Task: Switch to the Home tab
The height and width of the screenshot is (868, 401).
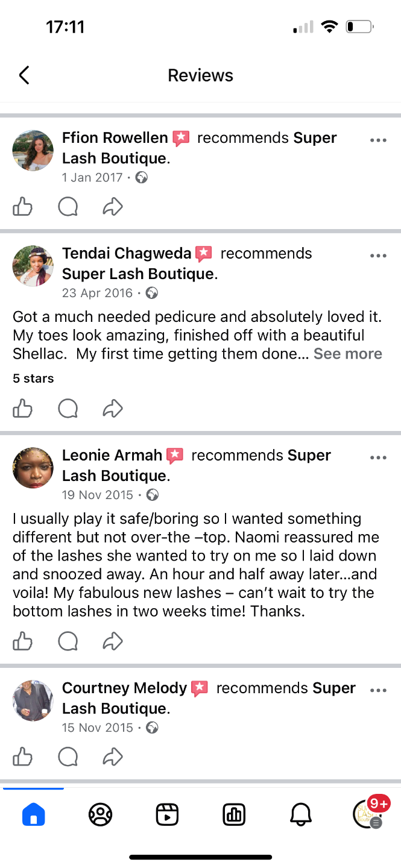Action: tap(34, 815)
